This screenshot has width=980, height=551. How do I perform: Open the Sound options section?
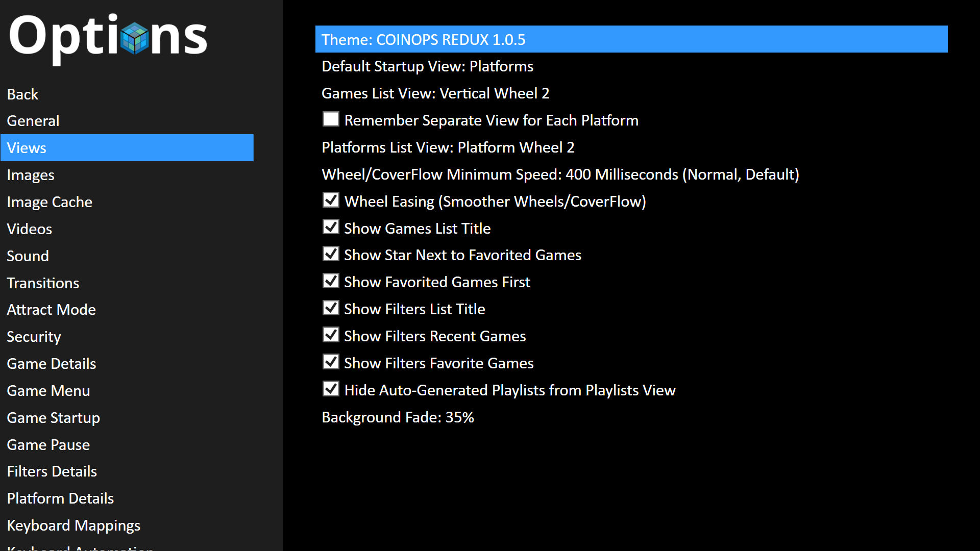click(127, 256)
